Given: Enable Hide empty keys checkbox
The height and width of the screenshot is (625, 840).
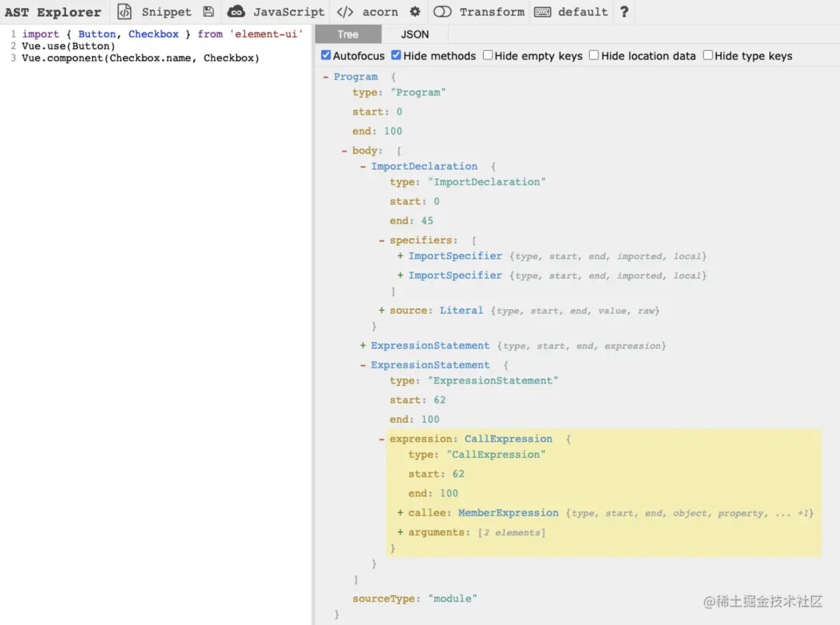Looking at the screenshot, I should coord(488,55).
